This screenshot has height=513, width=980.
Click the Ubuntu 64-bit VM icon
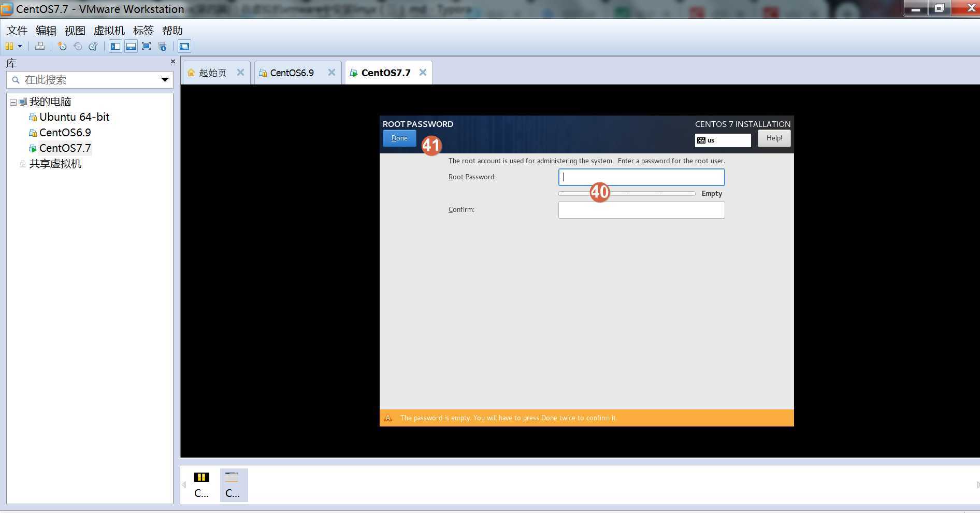pyautogui.click(x=33, y=117)
